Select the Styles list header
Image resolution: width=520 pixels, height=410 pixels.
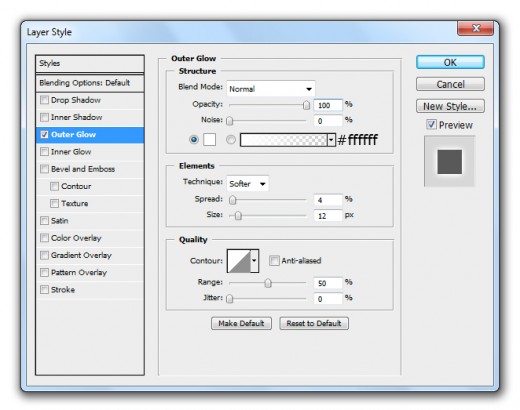point(90,64)
